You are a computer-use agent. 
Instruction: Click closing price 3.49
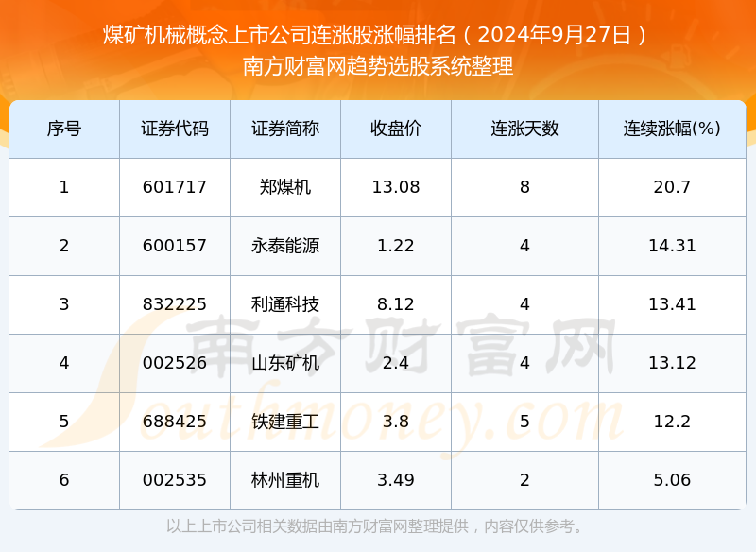(396, 480)
